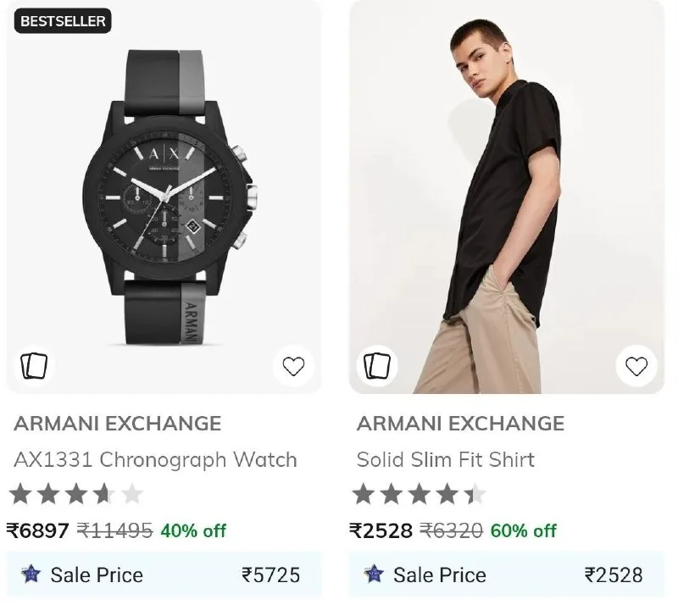
Task: Open the Solid Slim Fit Shirt title
Action: pyautogui.click(x=446, y=459)
